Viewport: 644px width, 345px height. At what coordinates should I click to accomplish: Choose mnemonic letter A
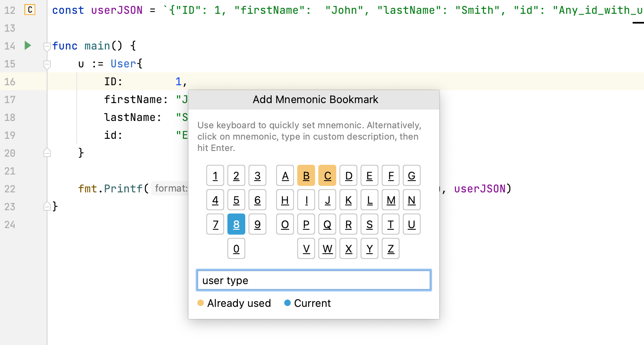tap(285, 175)
